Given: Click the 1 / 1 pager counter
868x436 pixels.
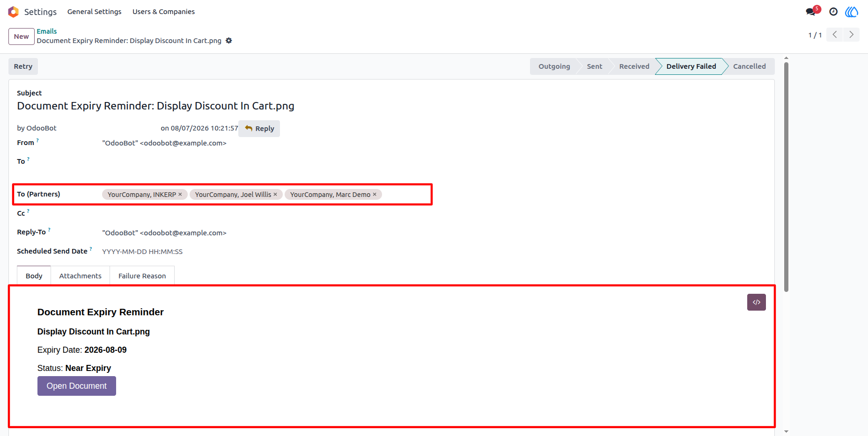Looking at the screenshot, I should point(815,35).
